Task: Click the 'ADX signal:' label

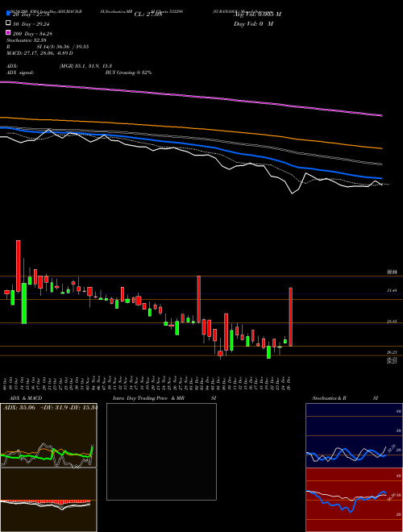Action: [x=20, y=73]
